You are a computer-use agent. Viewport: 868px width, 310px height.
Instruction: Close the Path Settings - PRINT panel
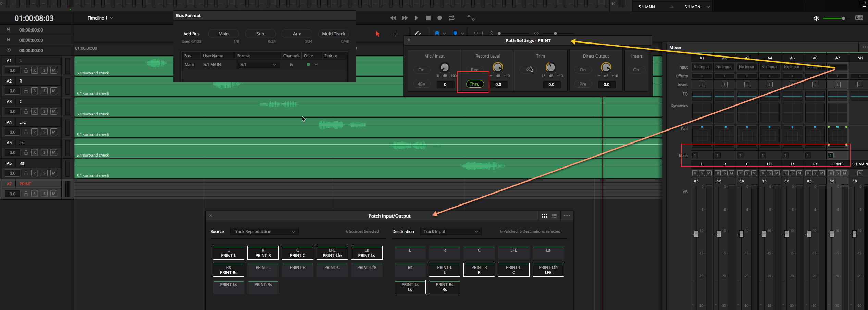pyautogui.click(x=409, y=40)
